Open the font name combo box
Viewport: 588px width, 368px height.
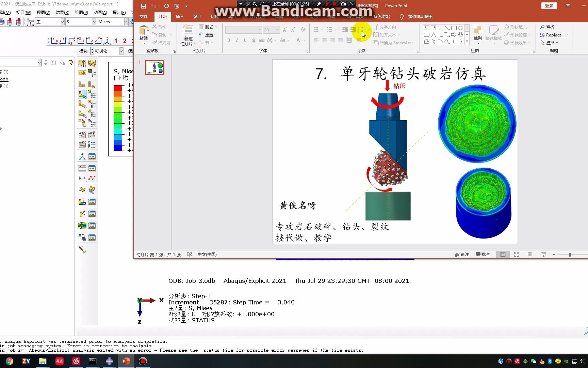244,30
